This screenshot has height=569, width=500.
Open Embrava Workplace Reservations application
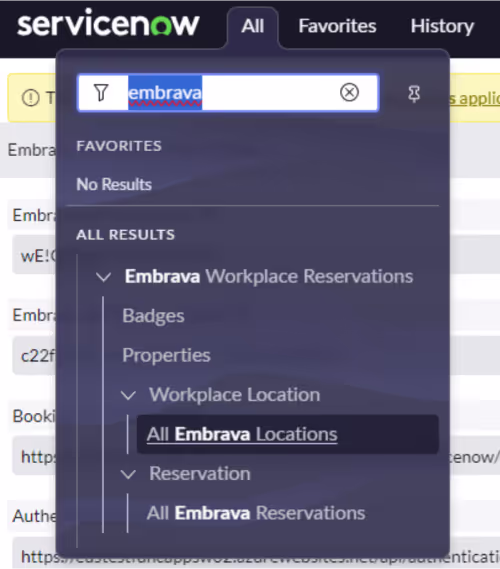tap(269, 276)
